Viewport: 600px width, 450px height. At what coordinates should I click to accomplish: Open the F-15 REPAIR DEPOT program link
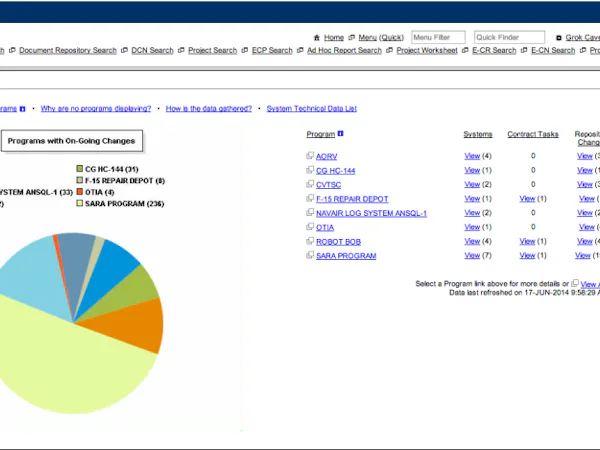(x=352, y=199)
